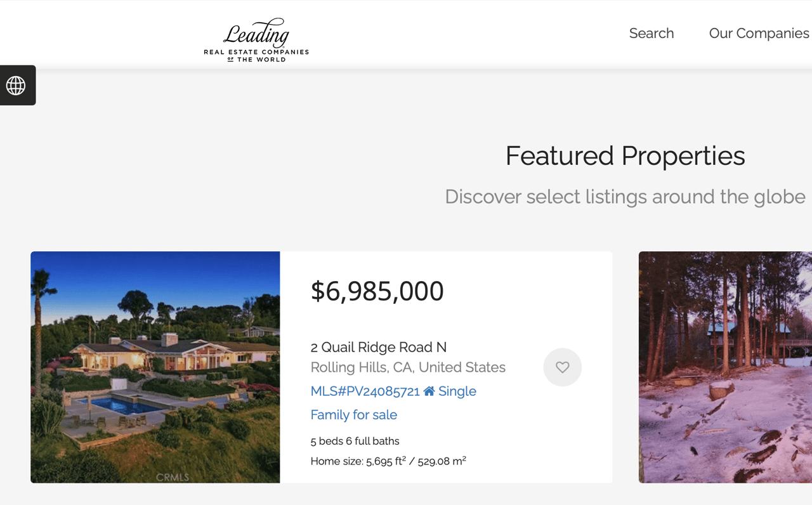Click the Home size 5,695 ft² detail
This screenshot has height=505, width=812.
pos(388,461)
